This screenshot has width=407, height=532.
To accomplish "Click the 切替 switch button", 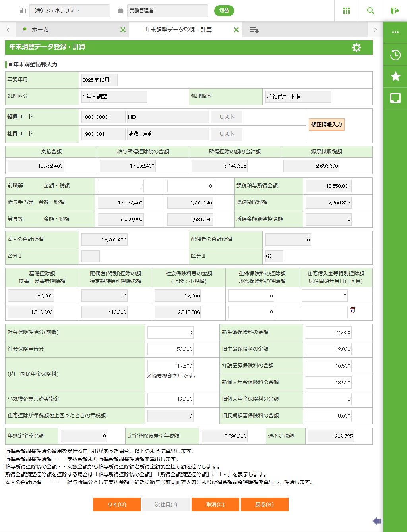I will pos(224,11).
